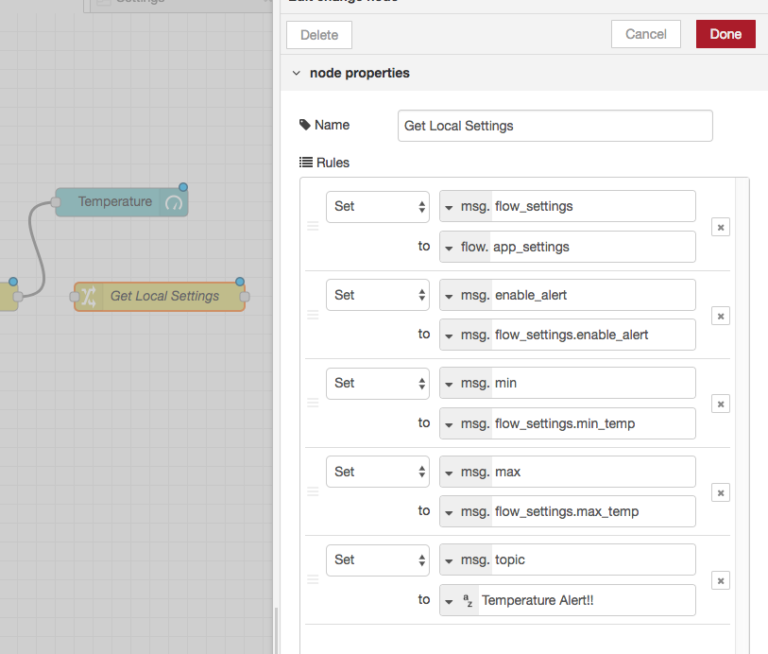Click the gauge icon on Temperature node
This screenshot has width=768, height=654.
point(173,202)
